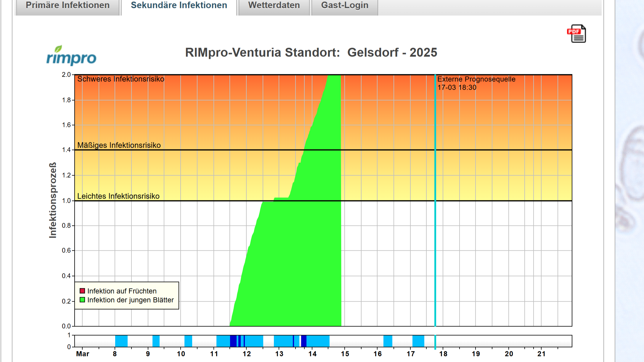Image resolution: width=644 pixels, height=362 pixels.
Task: Click date 12 on the time axis
Action: tap(247, 354)
